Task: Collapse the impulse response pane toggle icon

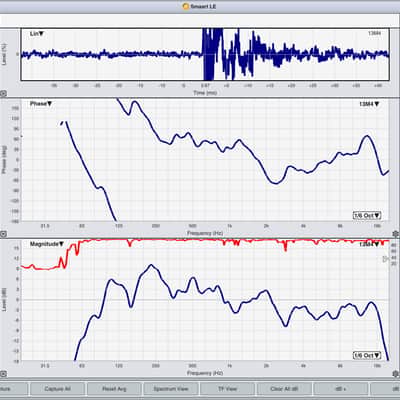Action: coord(3,94)
